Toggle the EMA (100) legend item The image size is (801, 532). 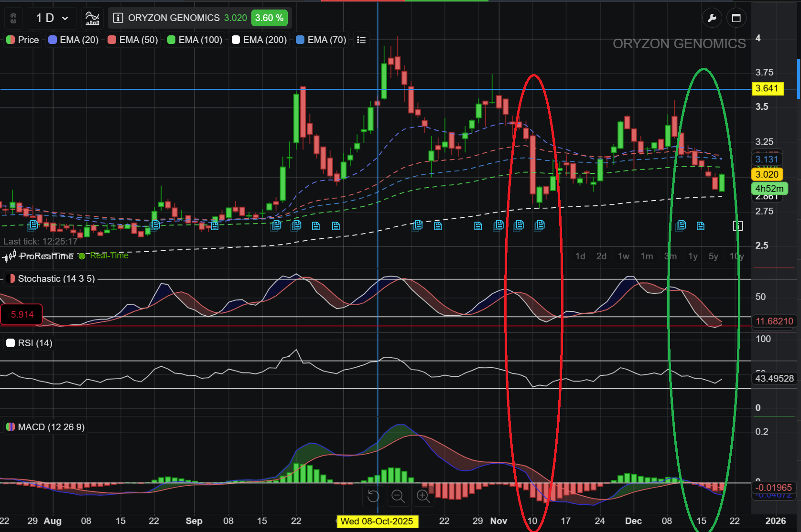click(x=195, y=40)
